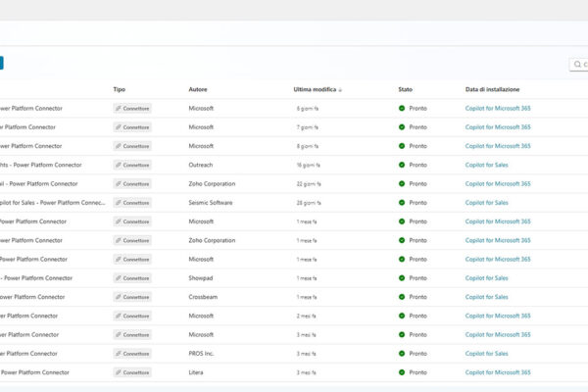Sort by the Autore column header
This screenshot has height=392, width=588.
[x=198, y=89]
